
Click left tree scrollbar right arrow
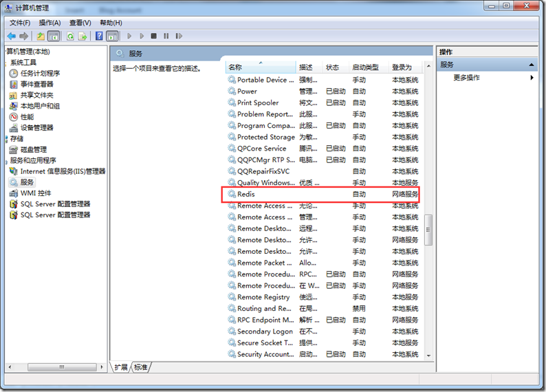click(102, 367)
